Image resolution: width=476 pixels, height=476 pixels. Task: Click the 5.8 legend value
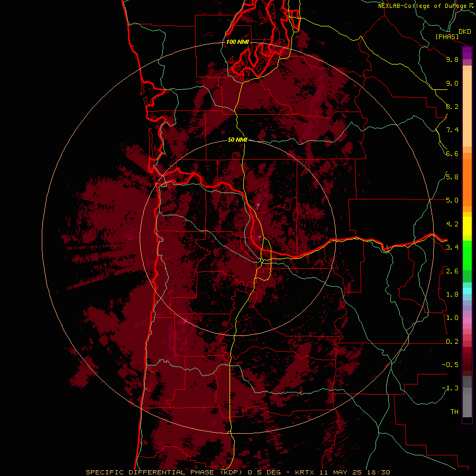[x=452, y=177]
